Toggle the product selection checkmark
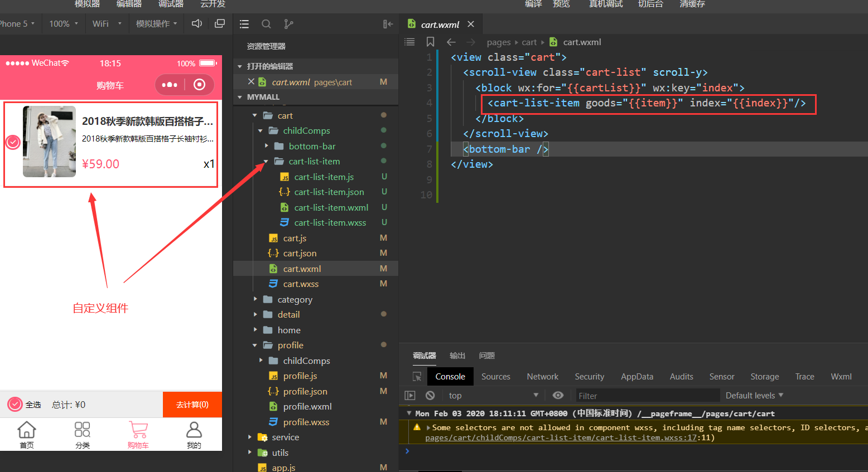868x472 pixels. click(13, 142)
